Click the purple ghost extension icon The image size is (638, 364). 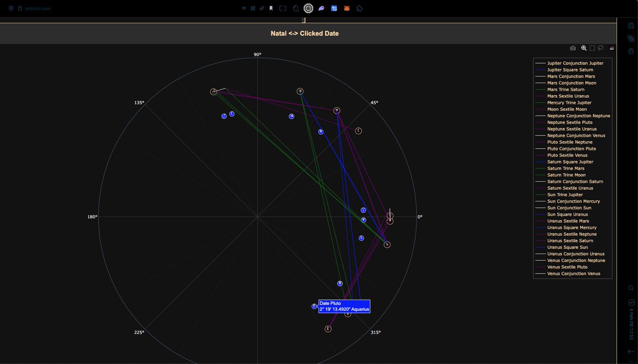[x=321, y=8]
